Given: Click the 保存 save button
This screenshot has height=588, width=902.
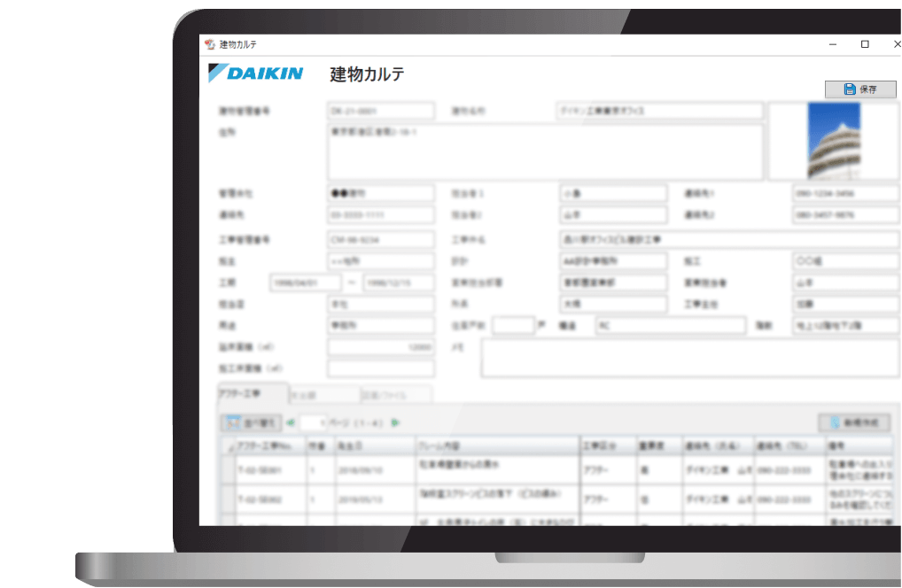Looking at the screenshot, I should [859, 89].
